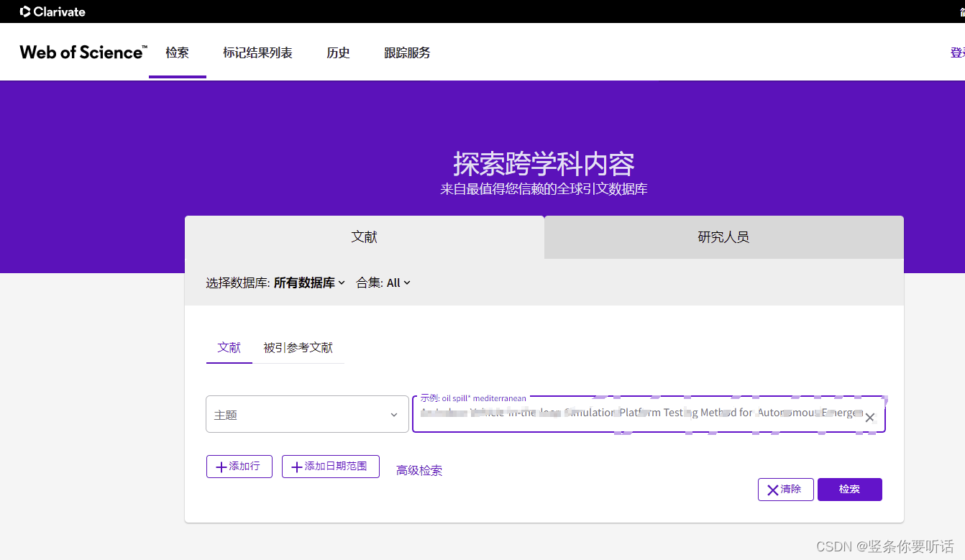Select the 文献 sub-tab under database selection
Viewport: 965px width, 560px height.
pos(229,348)
